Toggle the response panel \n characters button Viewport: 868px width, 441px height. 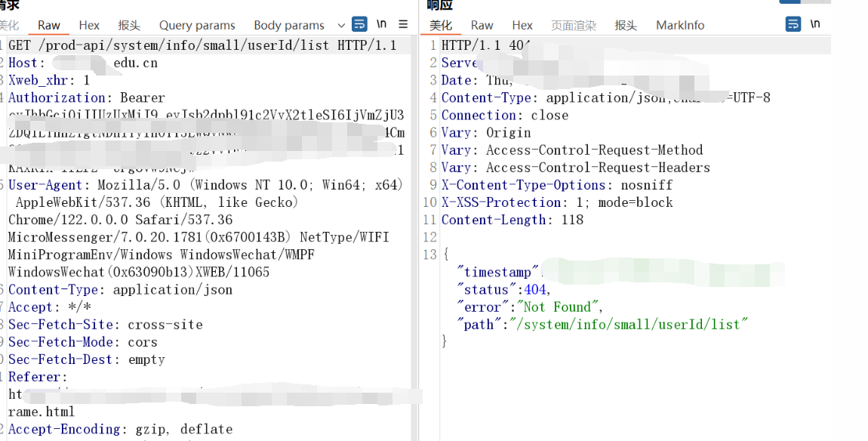coord(815,24)
